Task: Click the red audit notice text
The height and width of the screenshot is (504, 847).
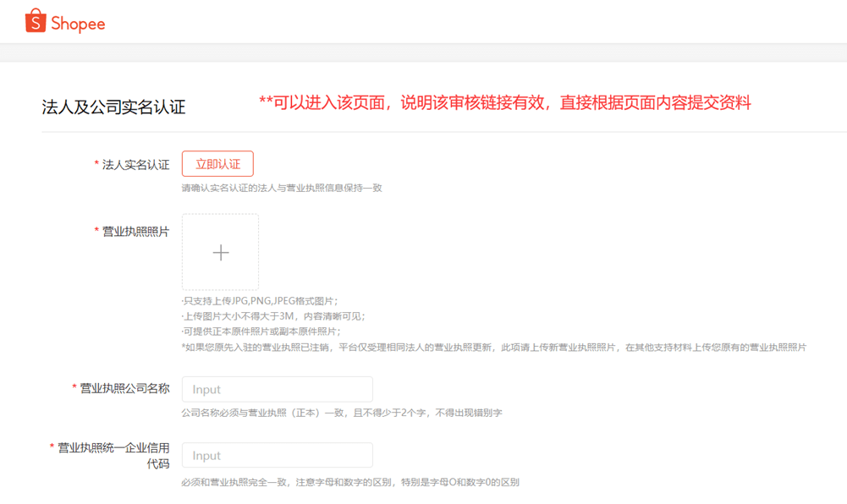Action: (503, 103)
